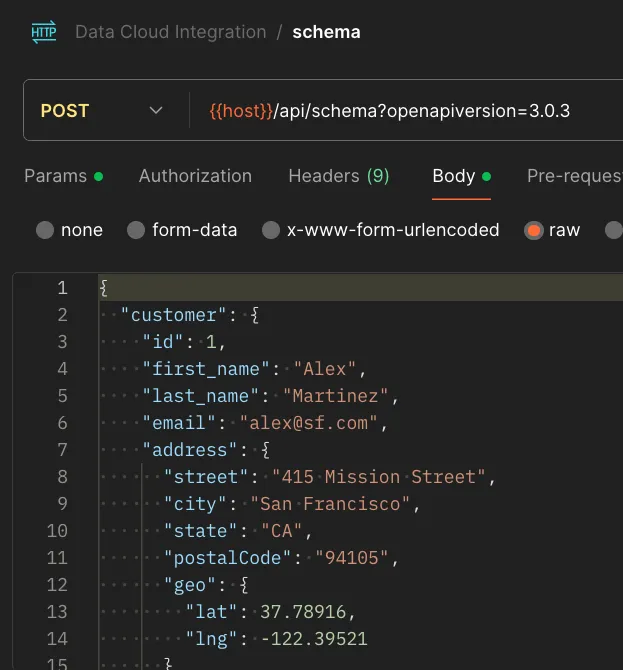The width and height of the screenshot is (623, 670).
Task: Click the "address" key on line 7
Action: (189, 450)
